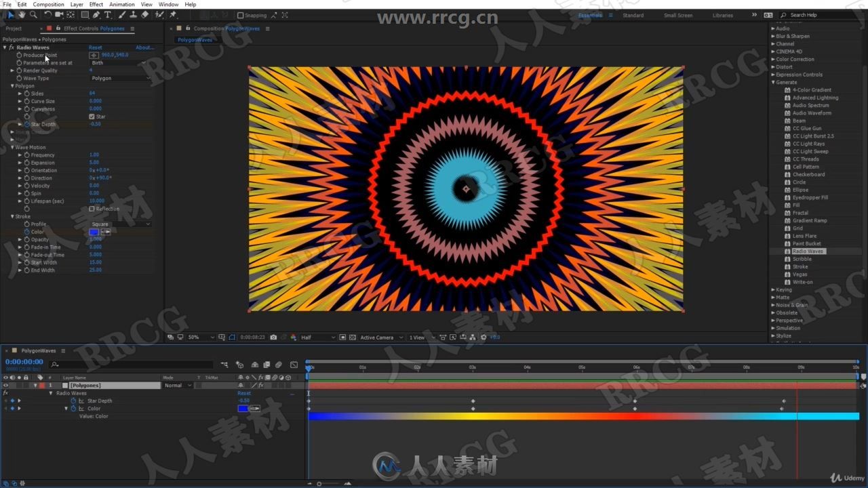
Task: Select the Rectangle shape tool
Action: [x=85, y=14]
